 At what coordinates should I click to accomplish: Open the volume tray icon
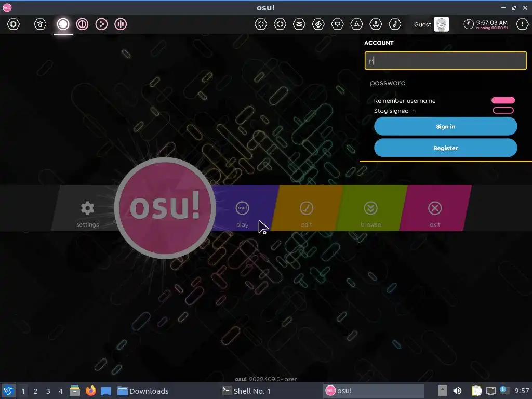coord(457,391)
